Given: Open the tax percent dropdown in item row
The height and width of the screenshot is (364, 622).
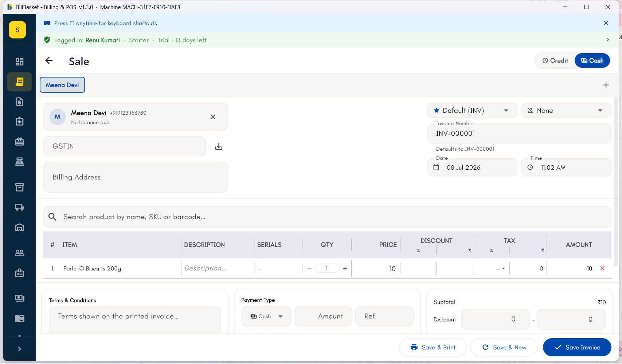Looking at the screenshot, I should (500, 269).
